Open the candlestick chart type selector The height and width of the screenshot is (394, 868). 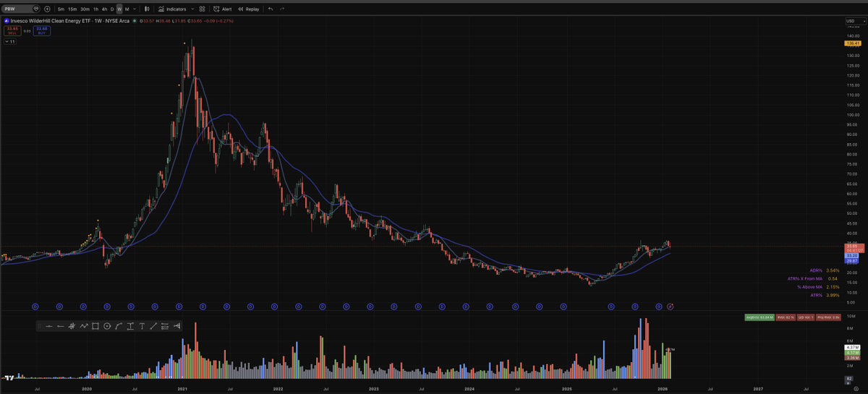[146, 9]
